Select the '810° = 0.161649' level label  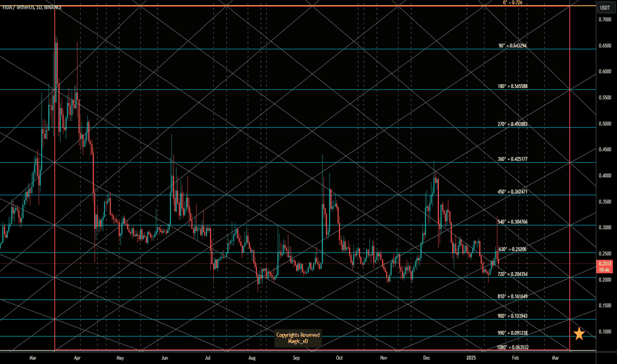click(x=512, y=296)
